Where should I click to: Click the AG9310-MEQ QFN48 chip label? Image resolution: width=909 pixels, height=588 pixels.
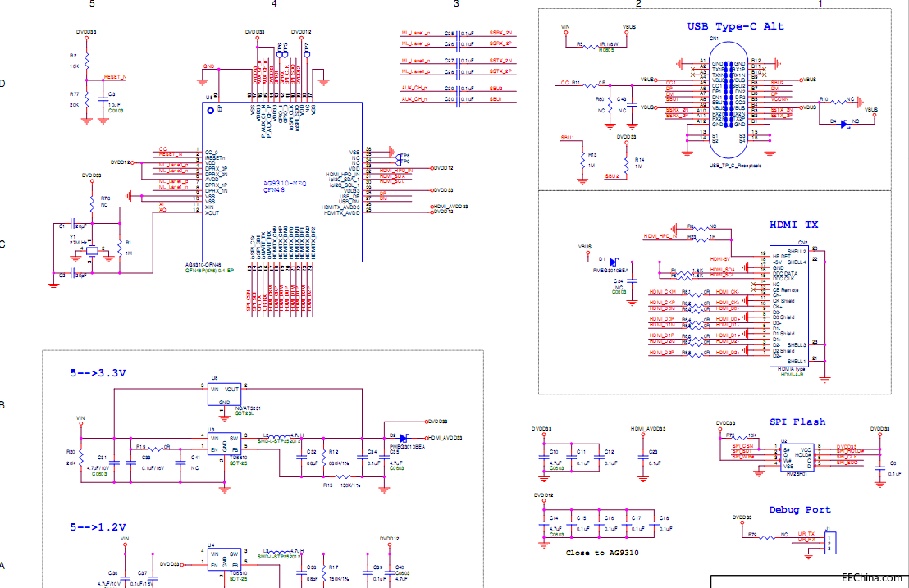pos(285,186)
